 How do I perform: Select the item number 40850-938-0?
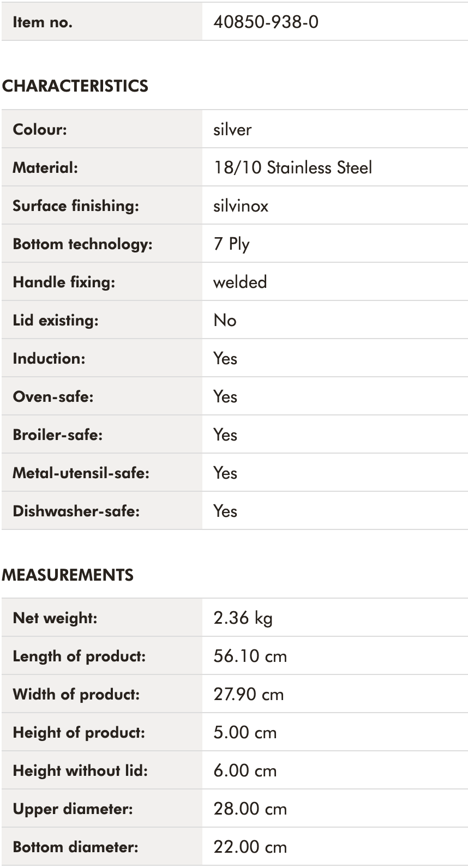pyautogui.click(x=266, y=22)
